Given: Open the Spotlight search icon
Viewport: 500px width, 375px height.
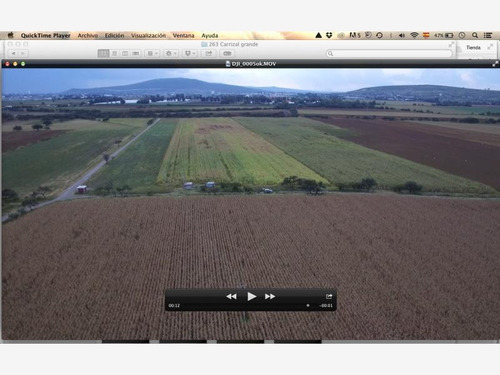Looking at the screenshot, I should [x=475, y=35].
